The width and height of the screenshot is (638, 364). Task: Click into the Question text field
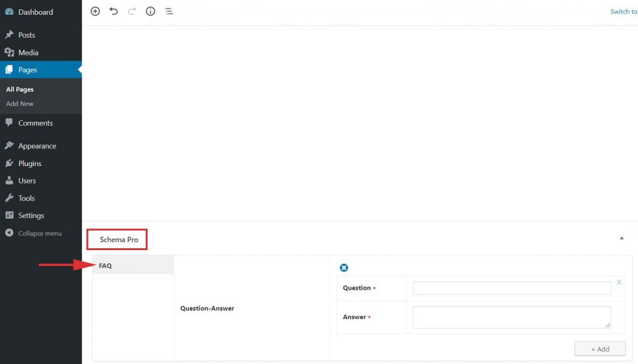[x=512, y=288]
